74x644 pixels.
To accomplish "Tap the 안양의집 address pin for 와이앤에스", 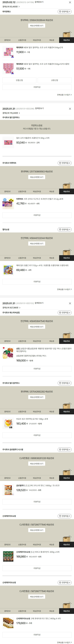I will [65, 11].
